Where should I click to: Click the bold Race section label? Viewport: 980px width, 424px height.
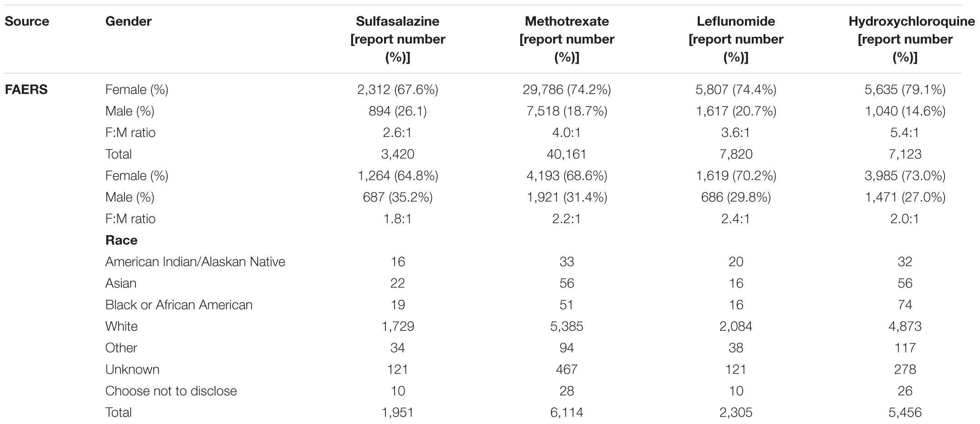pos(121,240)
